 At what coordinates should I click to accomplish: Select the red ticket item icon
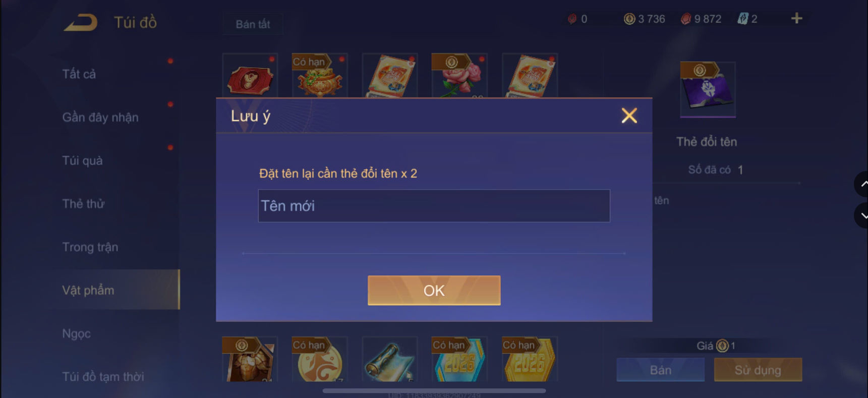tap(250, 76)
